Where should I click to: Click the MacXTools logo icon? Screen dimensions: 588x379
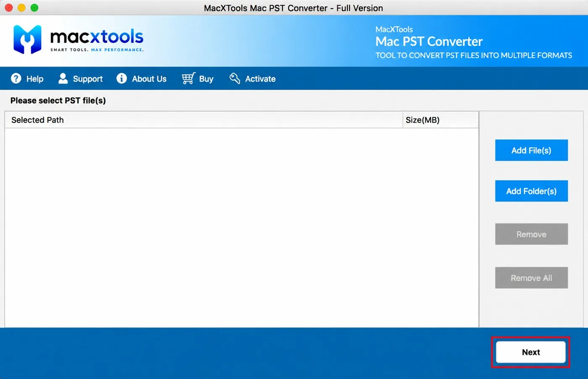coord(27,39)
